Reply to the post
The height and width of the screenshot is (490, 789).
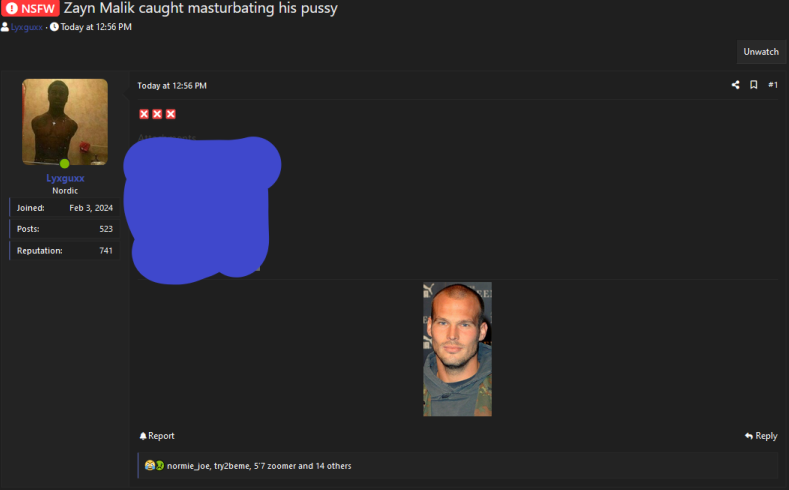pyautogui.click(x=761, y=436)
